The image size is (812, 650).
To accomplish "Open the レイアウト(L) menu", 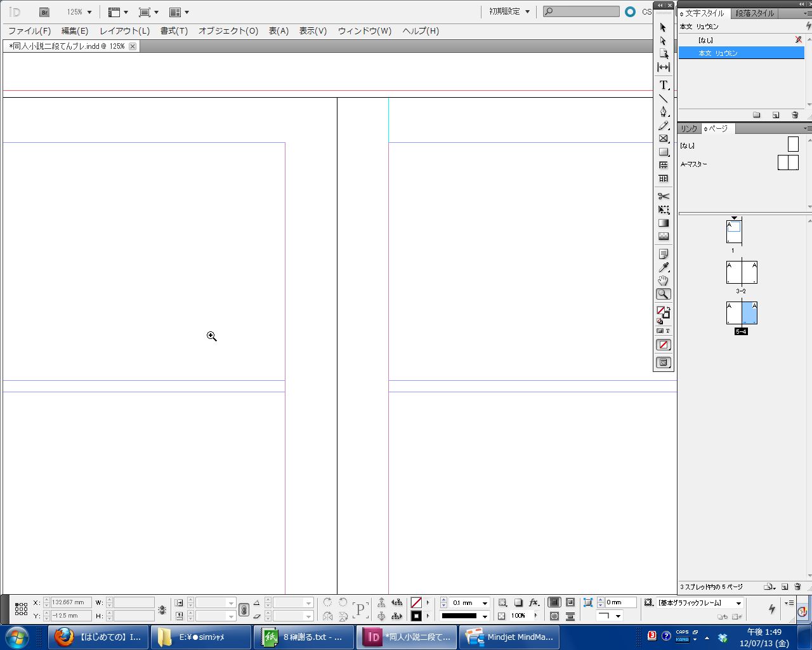I will click(x=124, y=30).
